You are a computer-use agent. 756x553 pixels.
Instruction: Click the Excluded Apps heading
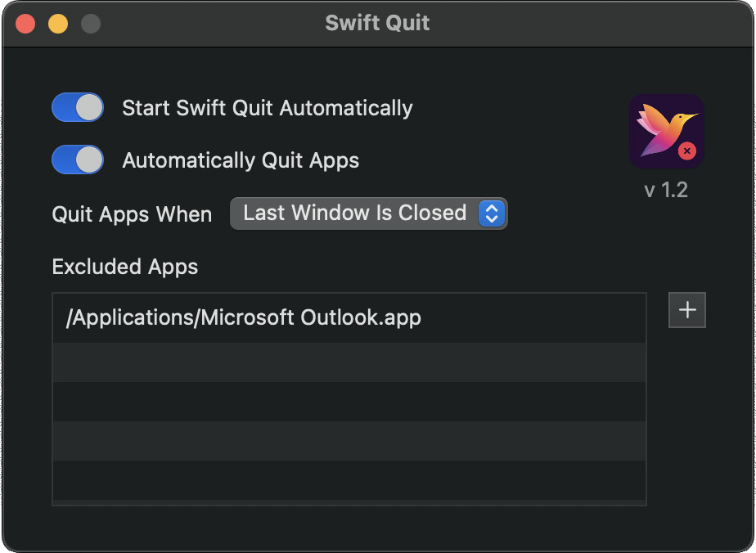pyautogui.click(x=125, y=267)
